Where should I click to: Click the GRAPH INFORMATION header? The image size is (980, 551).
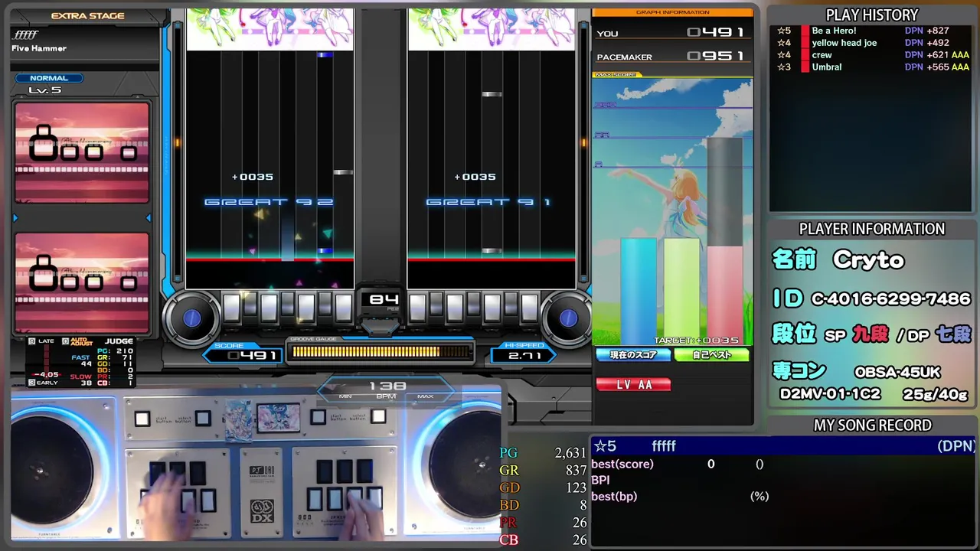click(672, 12)
